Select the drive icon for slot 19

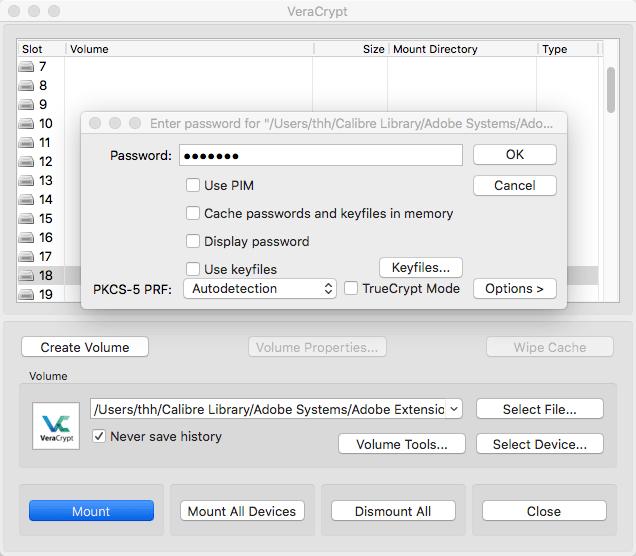tap(26, 294)
